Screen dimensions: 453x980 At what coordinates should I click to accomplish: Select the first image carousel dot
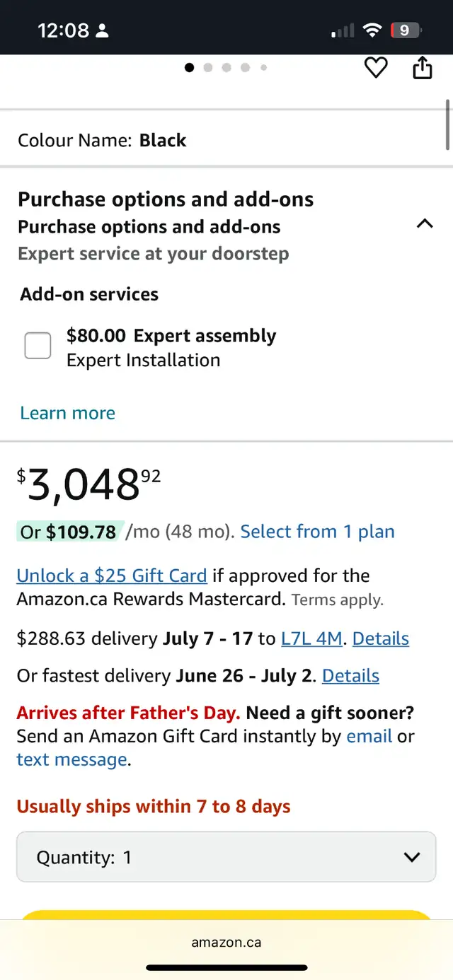point(189,68)
